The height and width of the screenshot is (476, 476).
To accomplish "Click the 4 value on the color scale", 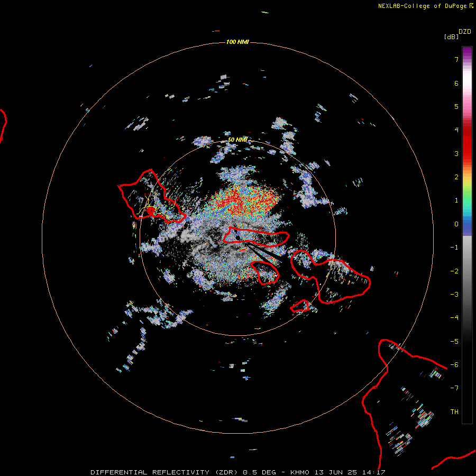I will (456, 130).
